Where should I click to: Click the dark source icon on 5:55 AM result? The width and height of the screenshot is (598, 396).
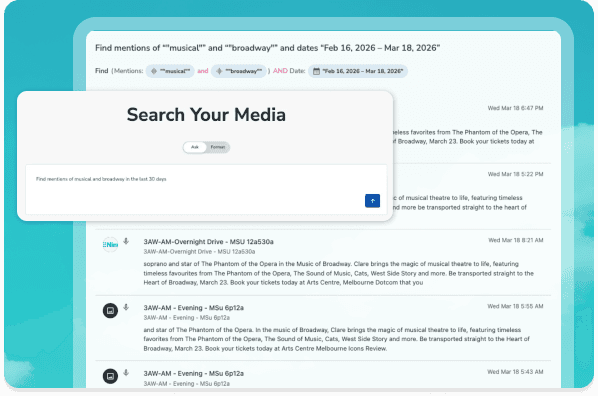110,311
